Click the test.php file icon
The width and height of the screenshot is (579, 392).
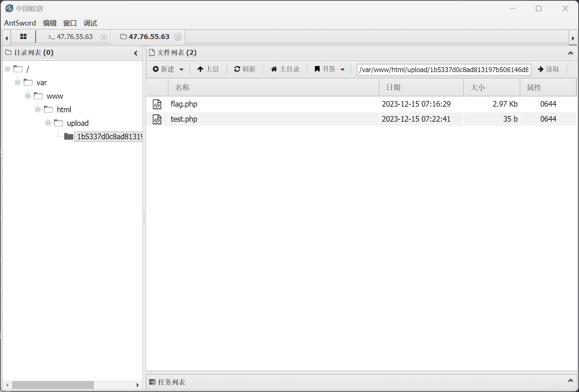157,119
